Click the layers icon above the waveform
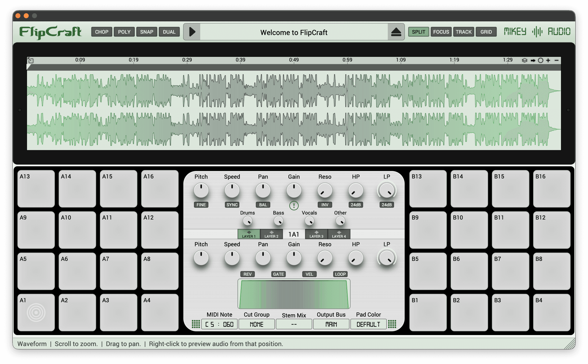588x364 pixels. (x=525, y=60)
